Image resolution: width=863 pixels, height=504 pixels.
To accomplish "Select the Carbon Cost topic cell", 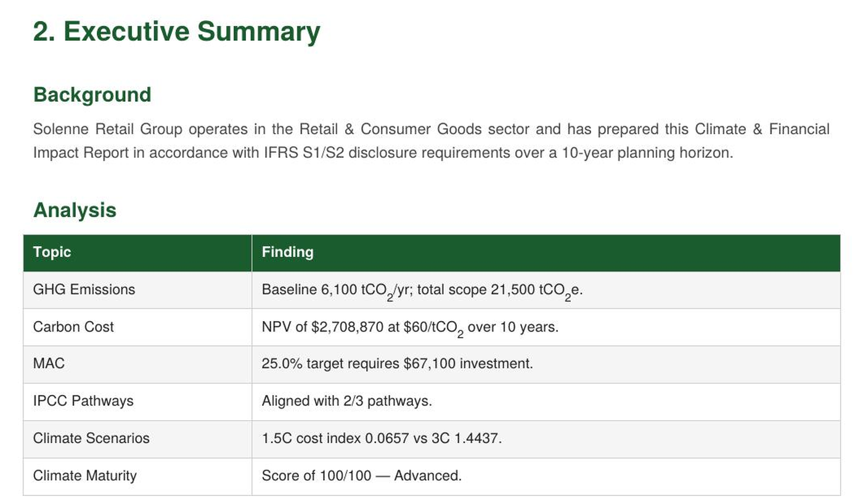I will [x=137, y=327].
